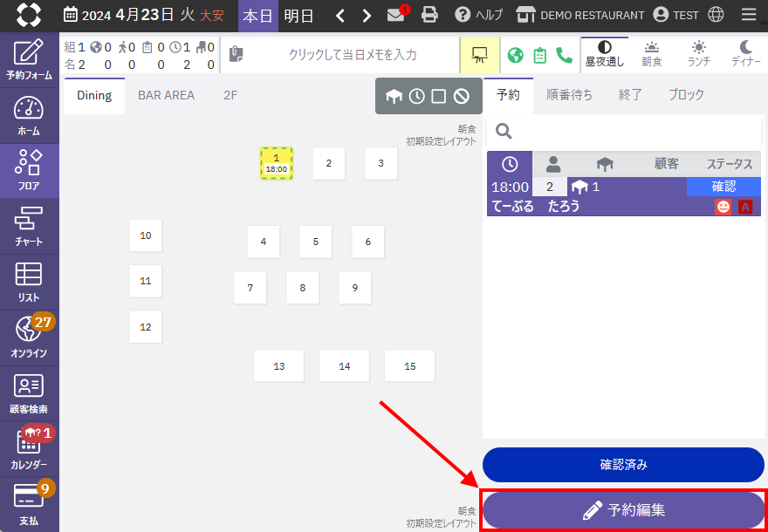The image size is (768, 532).
Task: Go to the next day arrow
Action: (x=367, y=15)
